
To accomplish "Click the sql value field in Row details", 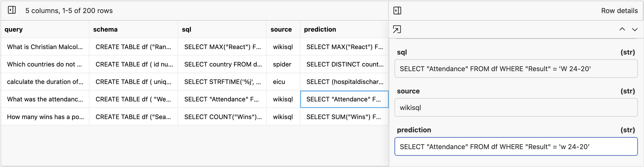I will 516,69.
